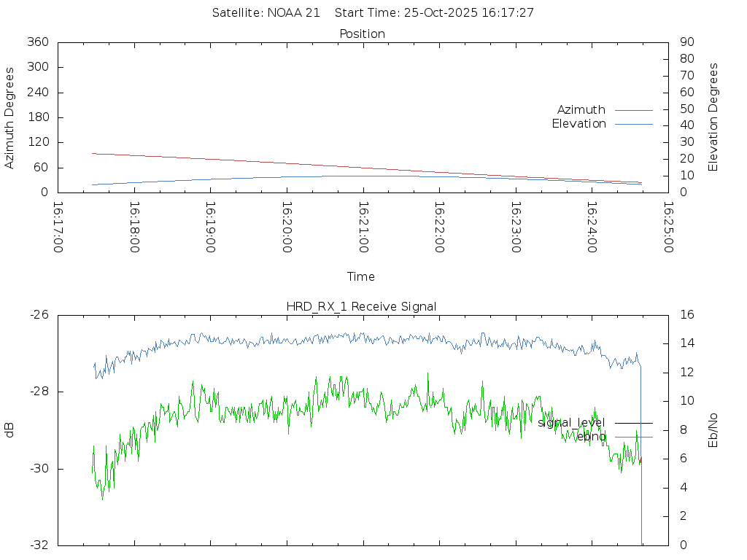Select the Azimuth legend label
Screen dimensions: 747x560
coord(581,110)
